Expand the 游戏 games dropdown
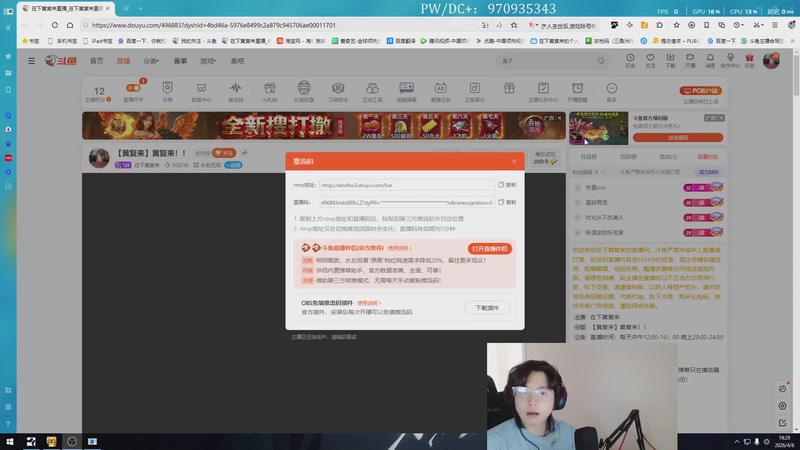 click(208, 61)
